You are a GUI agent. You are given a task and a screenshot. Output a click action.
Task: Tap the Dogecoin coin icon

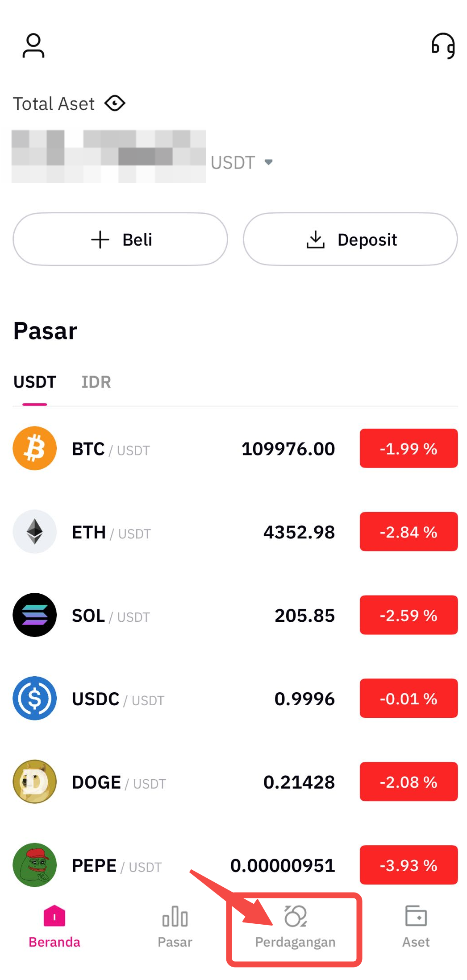point(35,782)
